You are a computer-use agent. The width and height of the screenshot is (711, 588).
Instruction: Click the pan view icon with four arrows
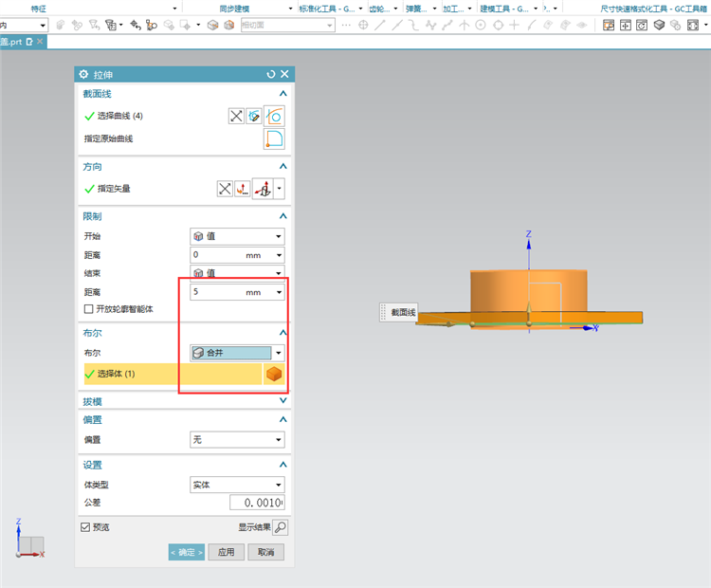(x=626, y=25)
